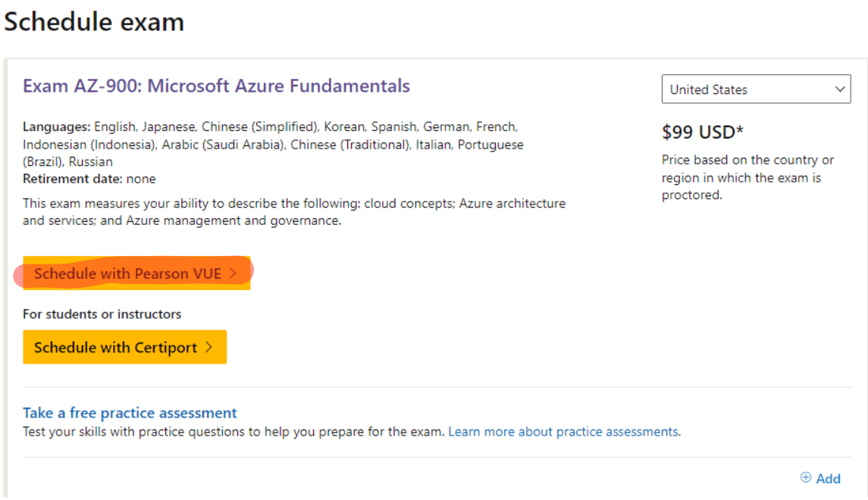The height and width of the screenshot is (500, 868).
Task: Click the Add link text
Action: coord(828,479)
